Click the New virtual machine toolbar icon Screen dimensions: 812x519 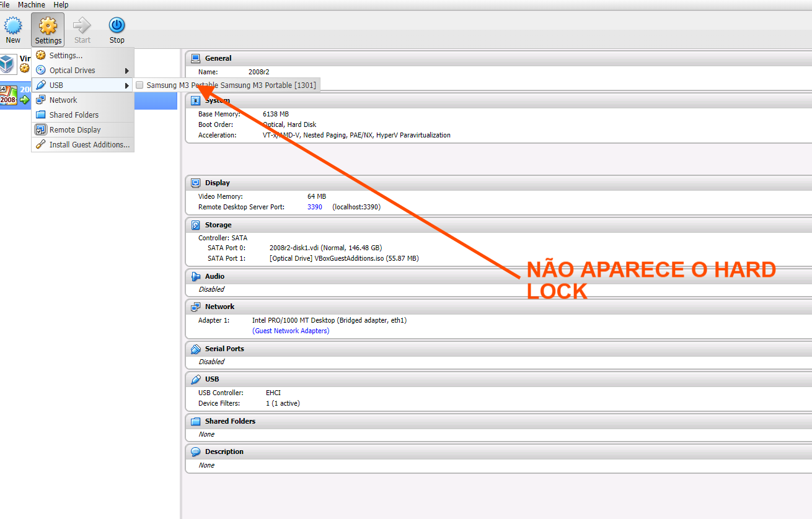click(13, 25)
